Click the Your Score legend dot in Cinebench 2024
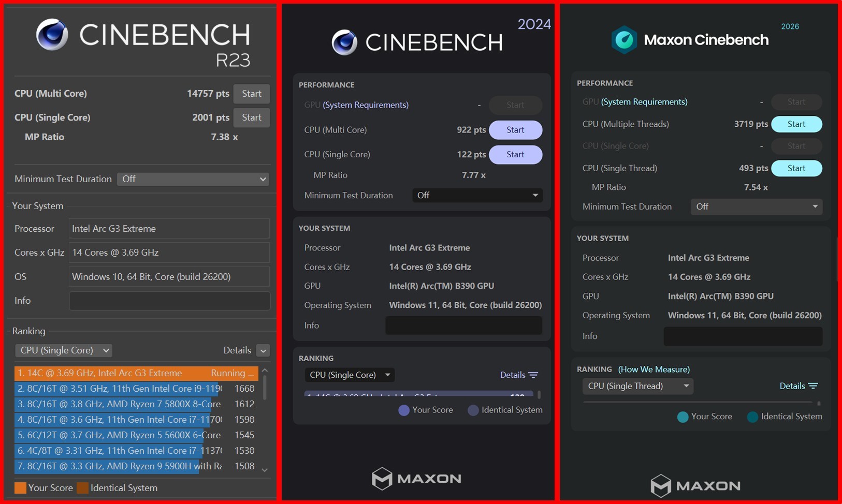This screenshot has width=842, height=504. [404, 410]
